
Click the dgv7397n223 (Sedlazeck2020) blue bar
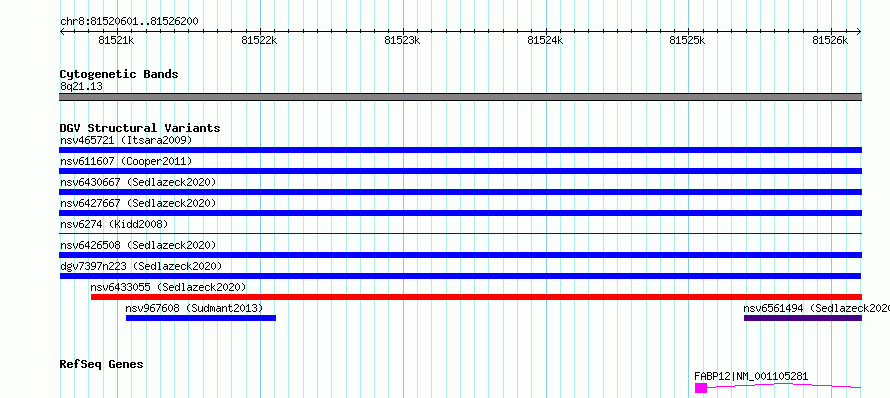[x=460, y=276]
